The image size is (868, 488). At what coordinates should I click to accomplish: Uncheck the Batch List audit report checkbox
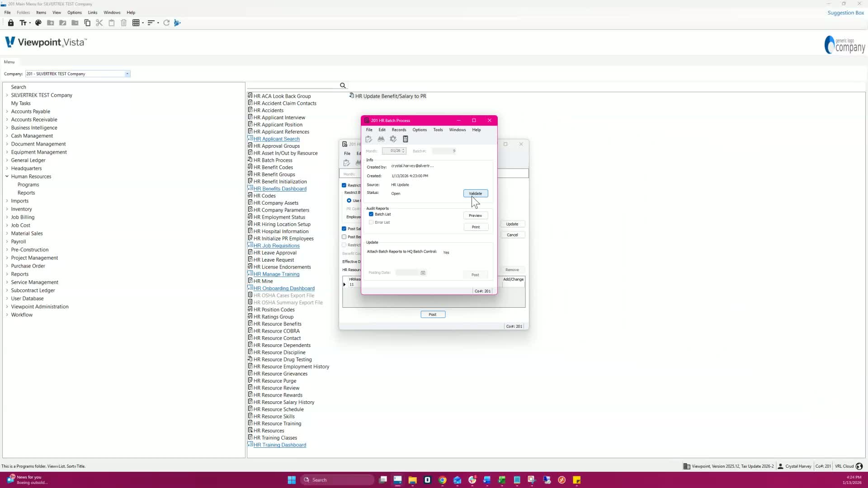[371, 214]
